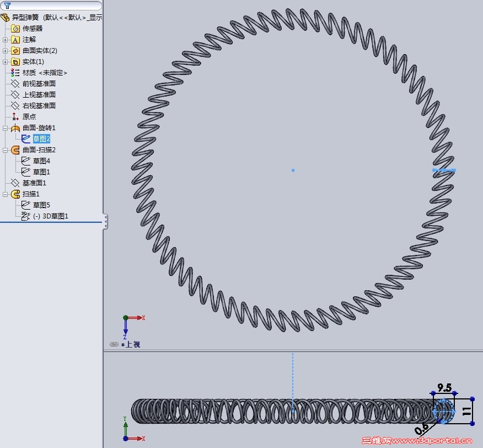Screen dimensions: 483x448
Task: Select the 上视基准面 plane icon
Action: (15, 95)
